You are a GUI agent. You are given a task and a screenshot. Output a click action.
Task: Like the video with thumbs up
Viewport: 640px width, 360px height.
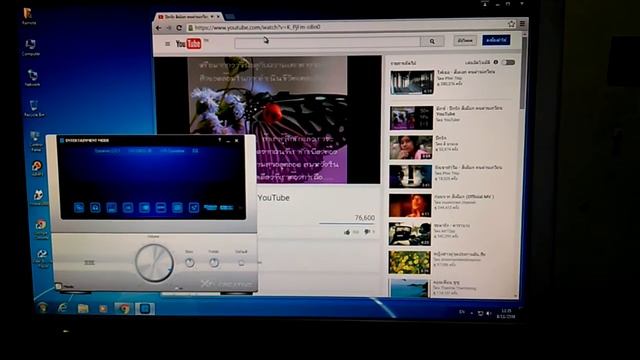(347, 232)
